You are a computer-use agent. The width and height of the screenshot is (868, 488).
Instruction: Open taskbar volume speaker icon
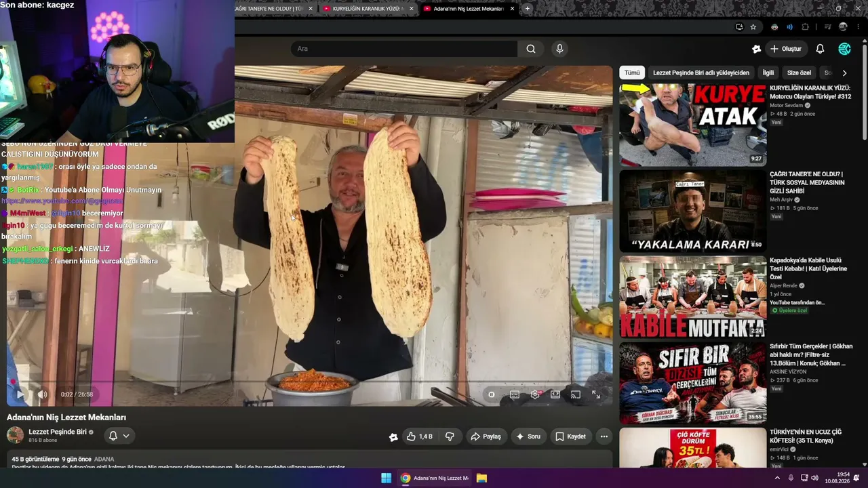[814, 478]
